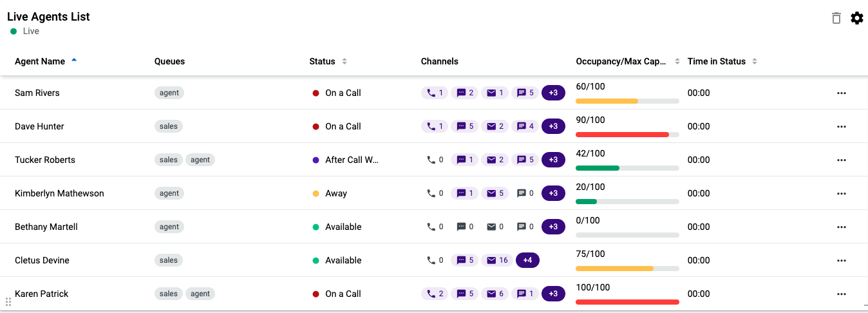Select the Tucker Roberts agent name

coord(45,160)
